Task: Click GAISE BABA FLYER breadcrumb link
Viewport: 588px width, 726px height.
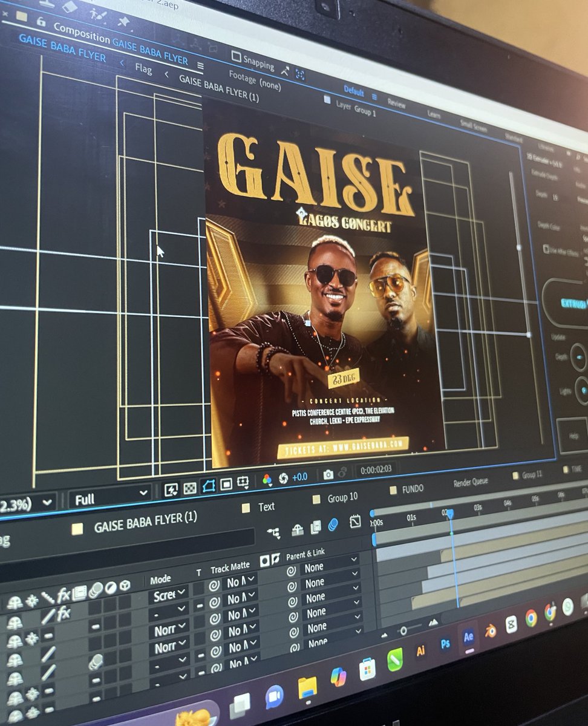Action: (x=62, y=48)
